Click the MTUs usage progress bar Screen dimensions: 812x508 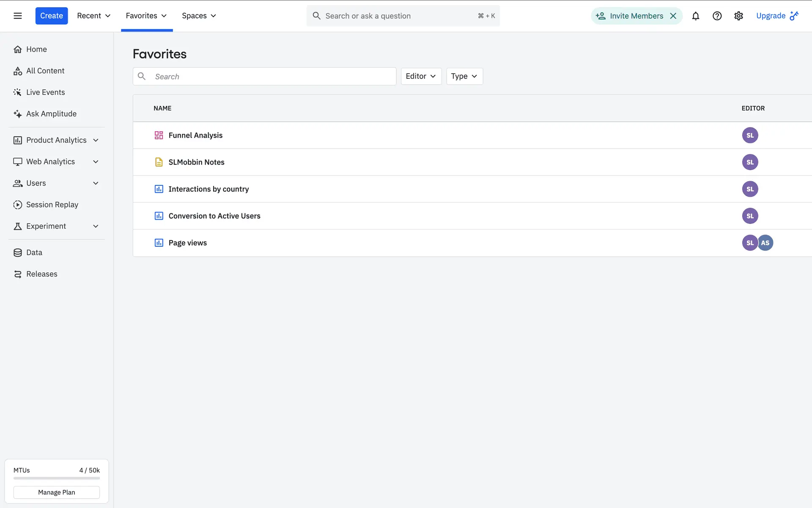[56, 478]
